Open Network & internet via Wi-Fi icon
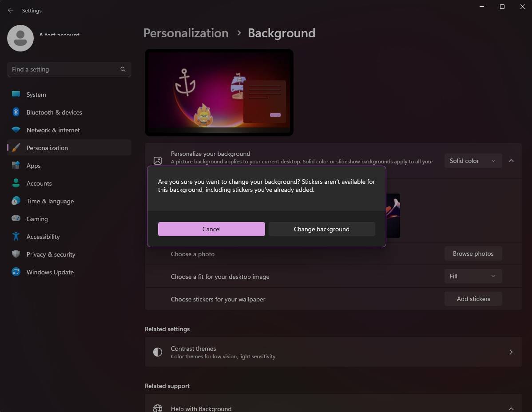The height and width of the screenshot is (412, 532). tap(16, 130)
